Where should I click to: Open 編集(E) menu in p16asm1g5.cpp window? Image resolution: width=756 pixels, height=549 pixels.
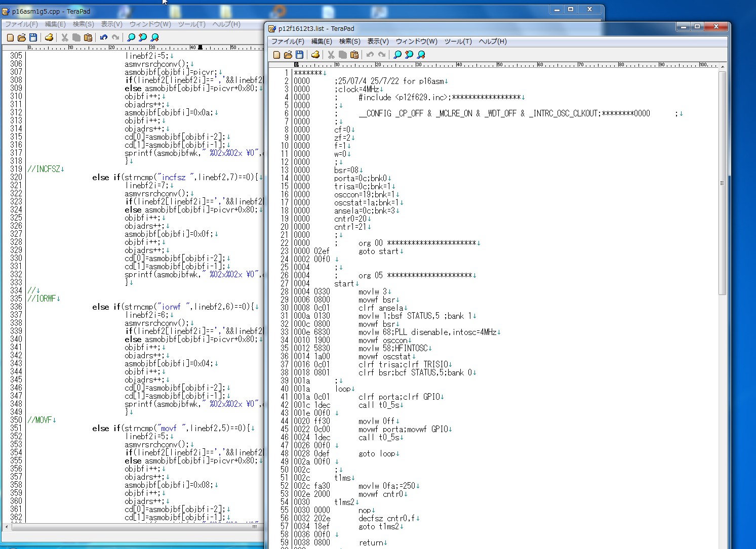click(55, 24)
